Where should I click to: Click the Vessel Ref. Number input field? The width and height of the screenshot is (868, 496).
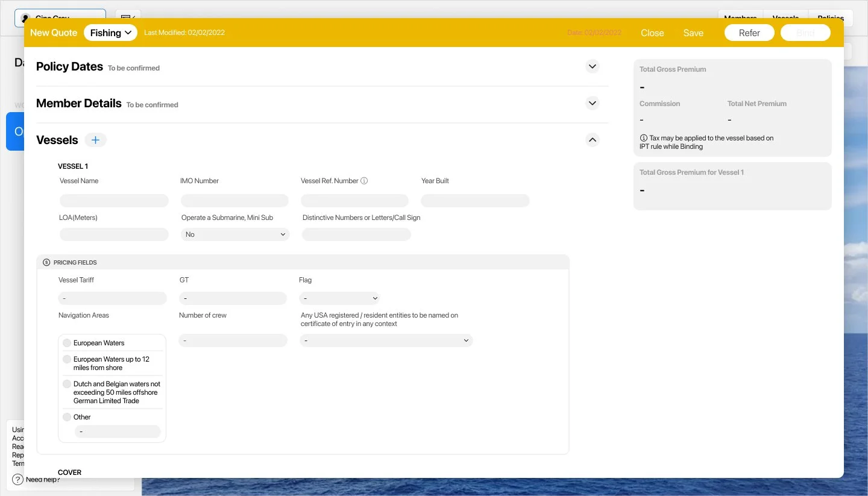point(355,201)
